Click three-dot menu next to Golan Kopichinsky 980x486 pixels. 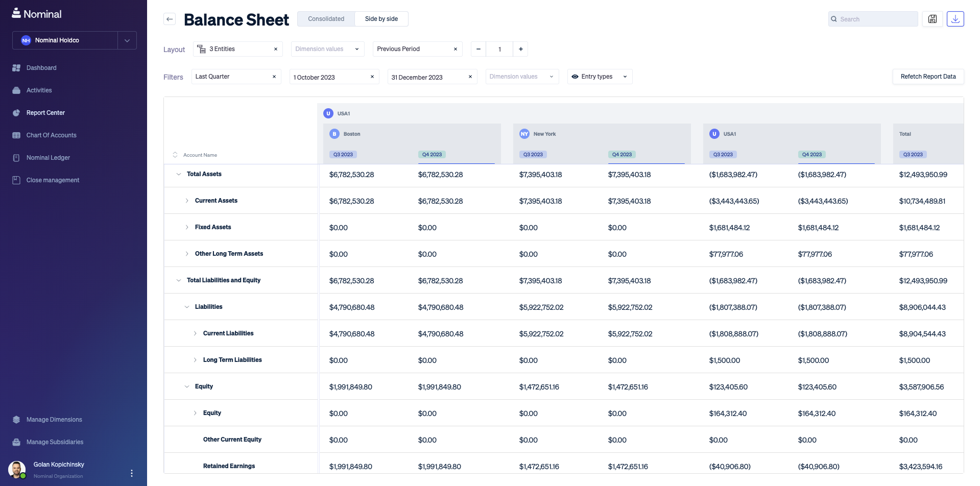pos(132,473)
